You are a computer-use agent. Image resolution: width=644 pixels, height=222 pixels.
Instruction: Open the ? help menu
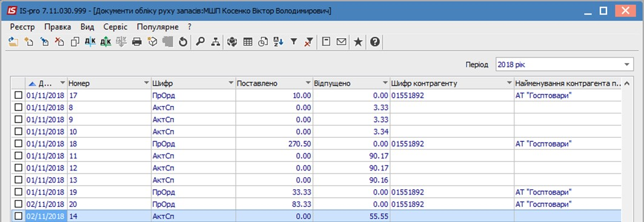coord(190,27)
